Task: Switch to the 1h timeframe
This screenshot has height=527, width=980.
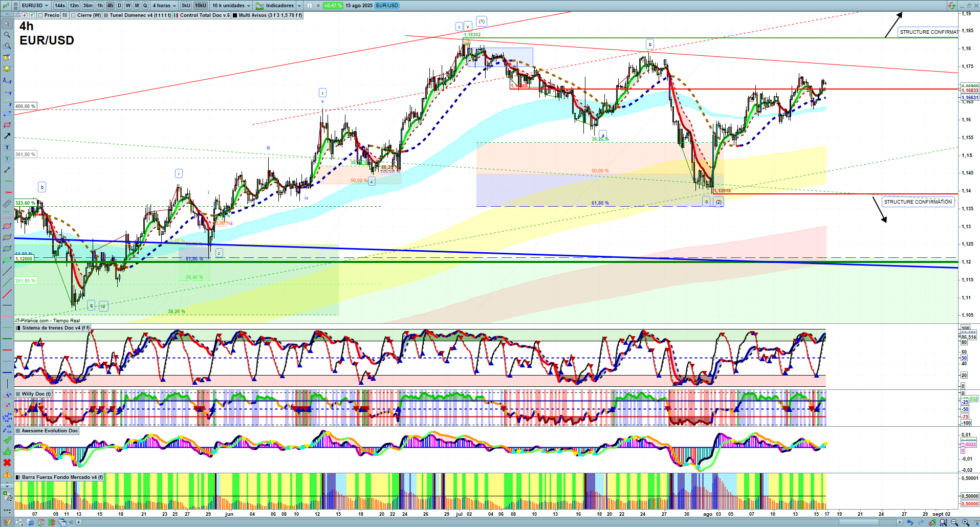Action: [x=100, y=6]
